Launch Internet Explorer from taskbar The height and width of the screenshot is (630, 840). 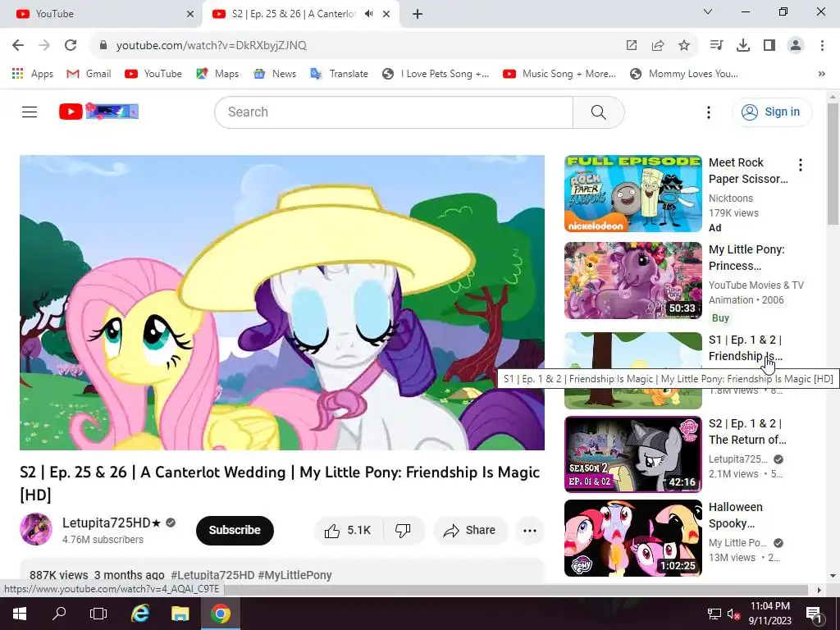point(139,614)
